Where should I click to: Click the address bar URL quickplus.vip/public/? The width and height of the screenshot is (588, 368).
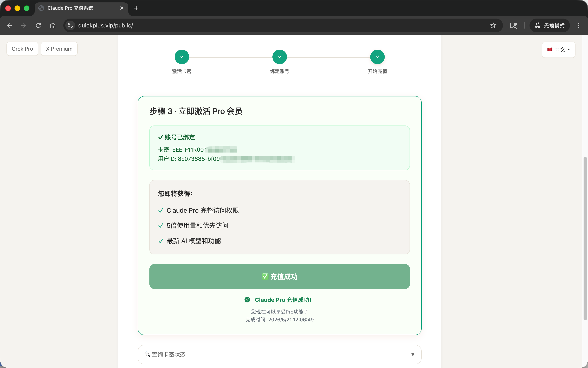pos(105,25)
